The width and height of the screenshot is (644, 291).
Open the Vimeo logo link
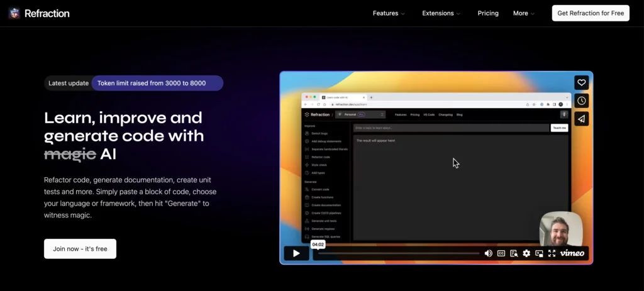click(572, 253)
